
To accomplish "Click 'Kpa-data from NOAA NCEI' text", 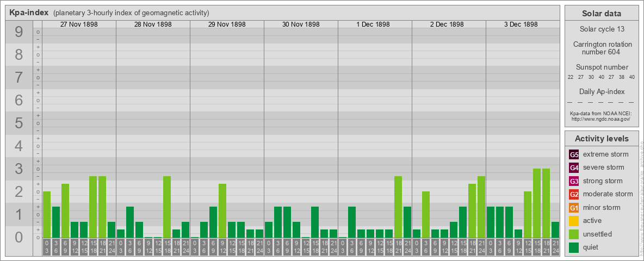I will pos(602,113).
